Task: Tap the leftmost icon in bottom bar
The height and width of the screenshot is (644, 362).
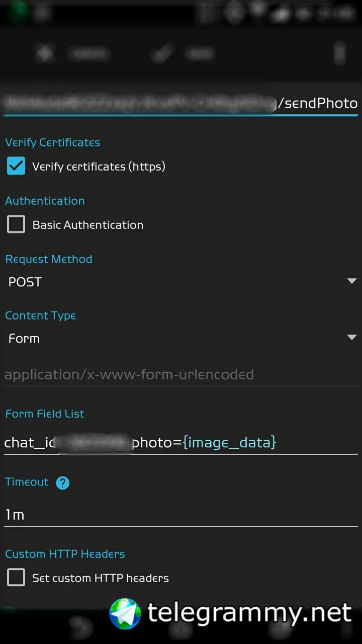Action: click(x=79, y=627)
